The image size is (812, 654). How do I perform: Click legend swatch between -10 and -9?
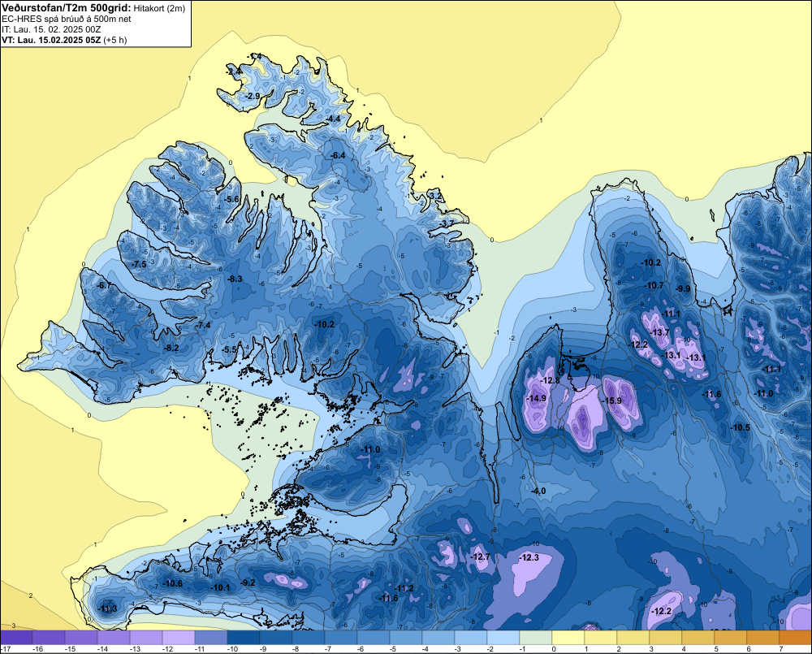pyautogui.click(x=244, y=638)
